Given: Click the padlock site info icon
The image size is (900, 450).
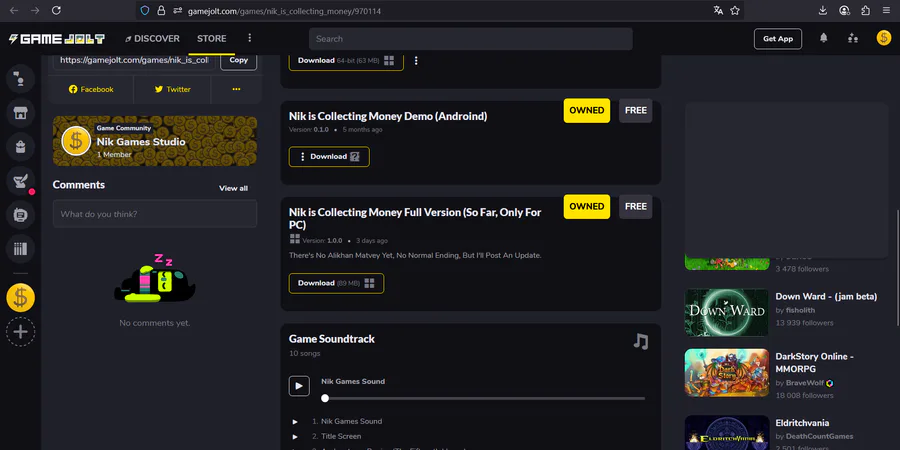Looking at the screenshot, I should coord(161,11).
